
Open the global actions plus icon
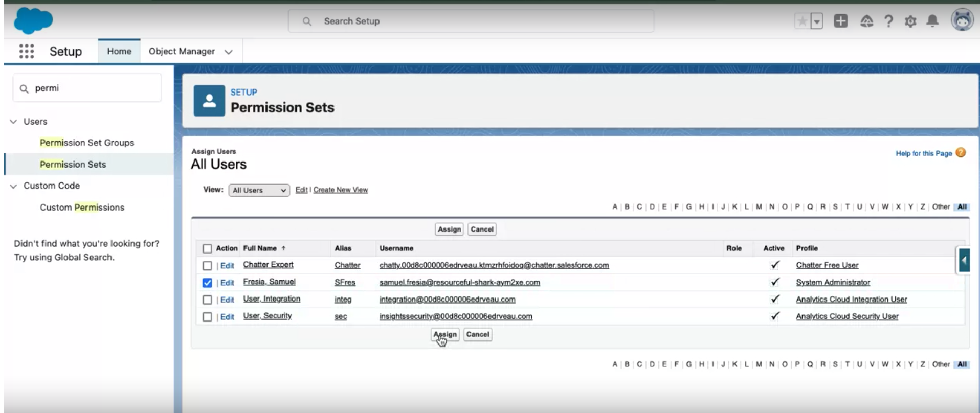[x=841, y=21]
